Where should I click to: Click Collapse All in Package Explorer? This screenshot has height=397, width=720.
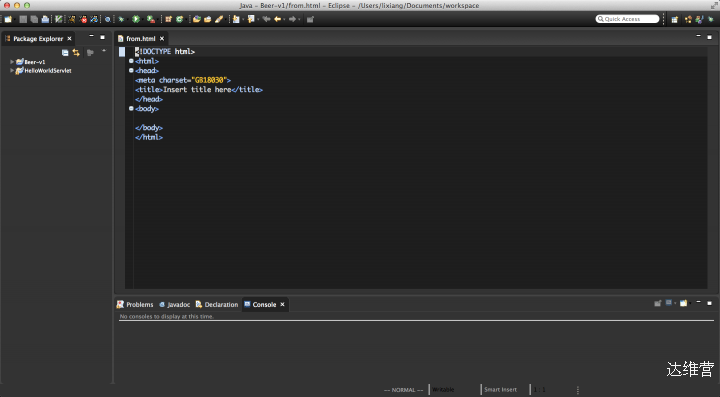click(x=65, y=53)
